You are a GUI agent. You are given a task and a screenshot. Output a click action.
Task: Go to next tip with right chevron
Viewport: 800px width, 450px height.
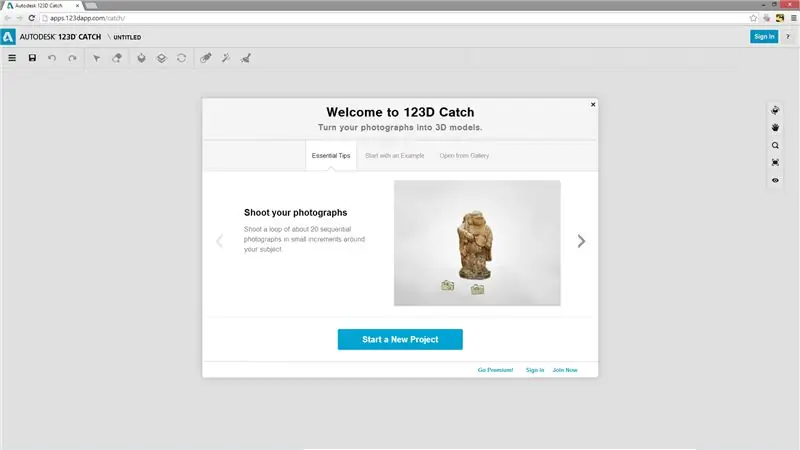pyautogui.click(x=581, y=241)
